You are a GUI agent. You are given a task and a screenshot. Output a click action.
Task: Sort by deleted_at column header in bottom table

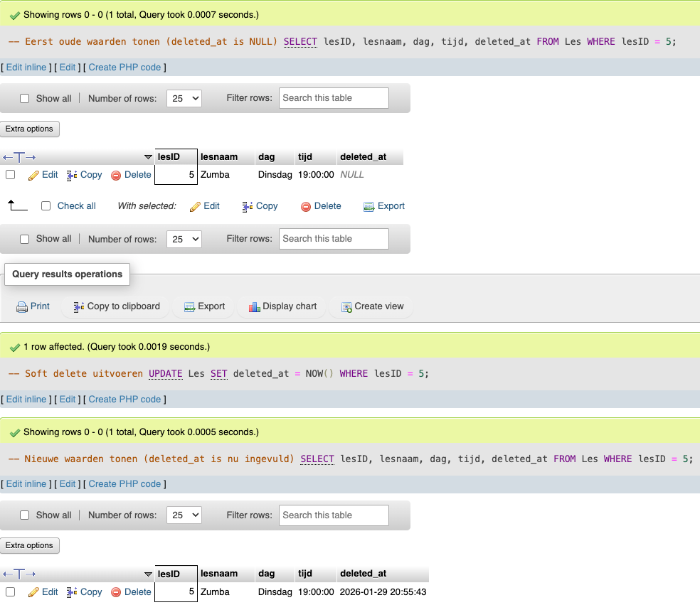pyautogui.click(x=363, y=574)
